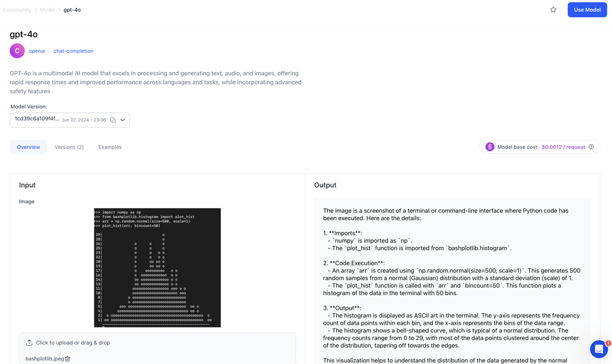Screen dimensions: 612x364
Task: Delete the uploaded bashplotlib.jpeg file
Action: (x=68, y=358)
